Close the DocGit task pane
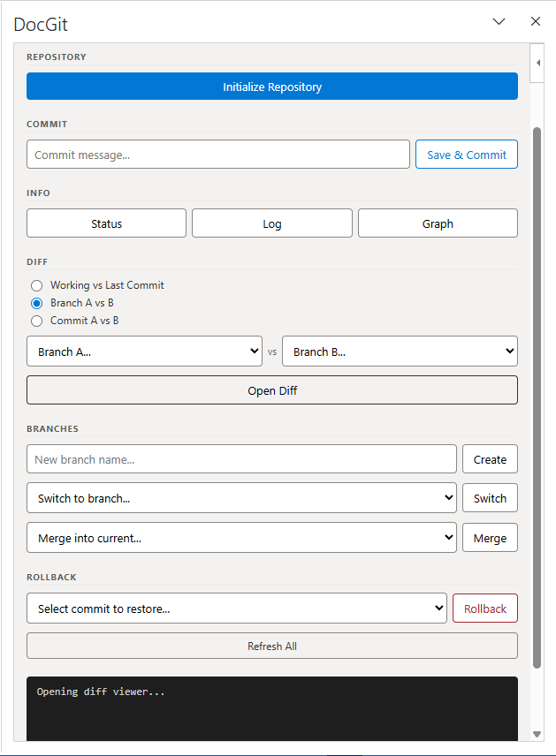556x756 pixels. 536,21
